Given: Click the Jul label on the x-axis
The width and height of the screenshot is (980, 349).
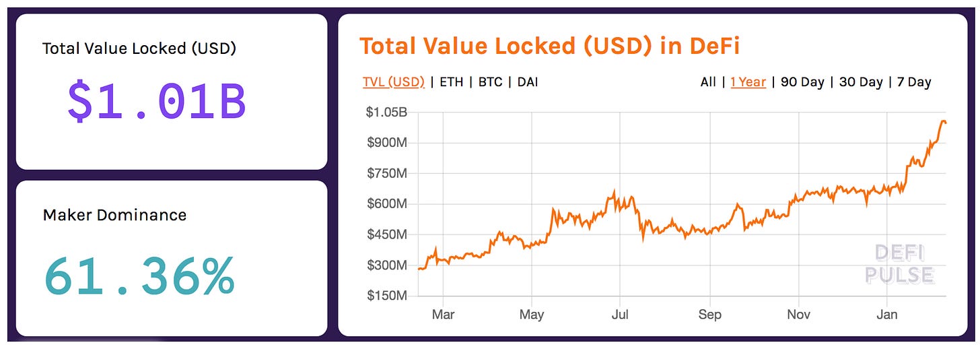Looking at the screenshot, I should (620, 315).
